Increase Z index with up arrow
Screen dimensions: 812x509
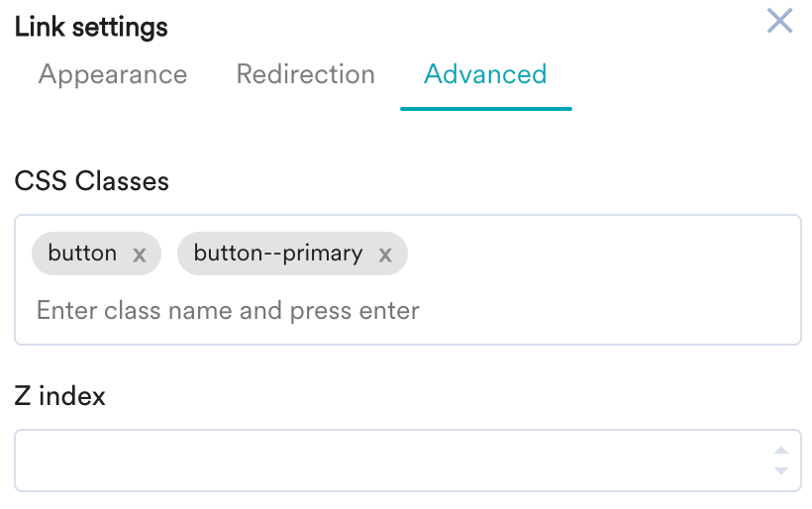click(x=781, y=451)
